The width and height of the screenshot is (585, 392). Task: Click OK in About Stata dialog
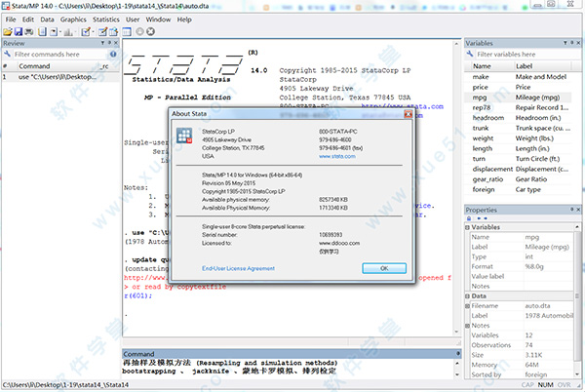click(x=383, y=268)
